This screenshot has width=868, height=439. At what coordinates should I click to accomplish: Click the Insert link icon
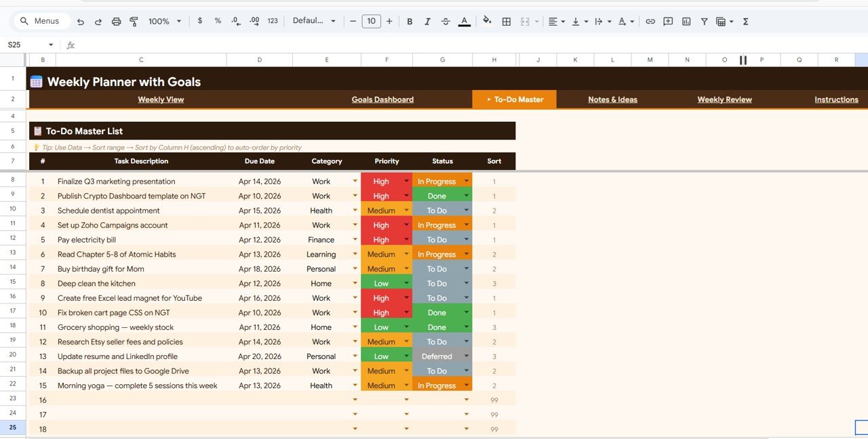(x=650, y=22)
